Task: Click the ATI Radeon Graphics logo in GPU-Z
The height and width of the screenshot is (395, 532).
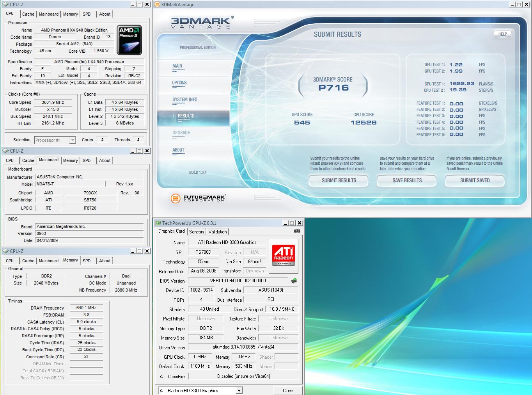Action: 284,255
